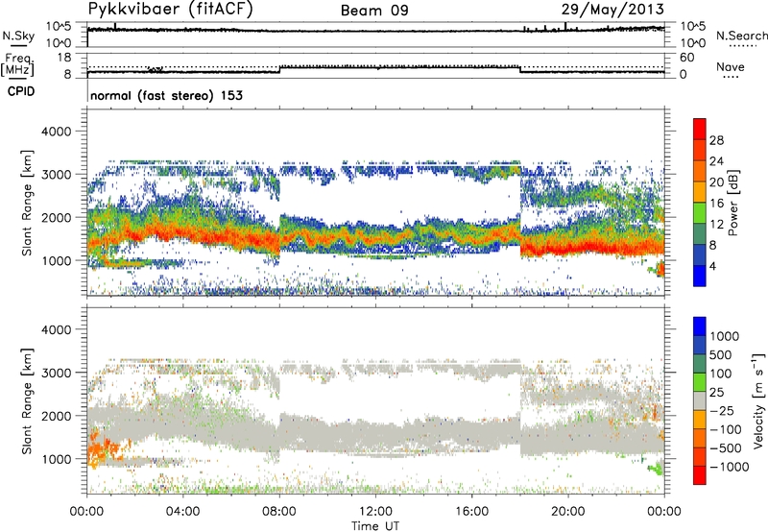Click the '1000' label on Velocity colorbar
The image size is (768, 532).
pos(725,336)
